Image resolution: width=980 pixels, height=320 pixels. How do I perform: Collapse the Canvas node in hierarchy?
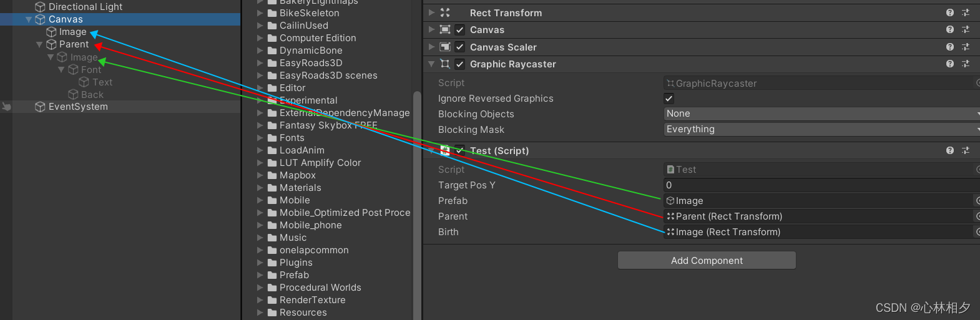coord(29,19)
